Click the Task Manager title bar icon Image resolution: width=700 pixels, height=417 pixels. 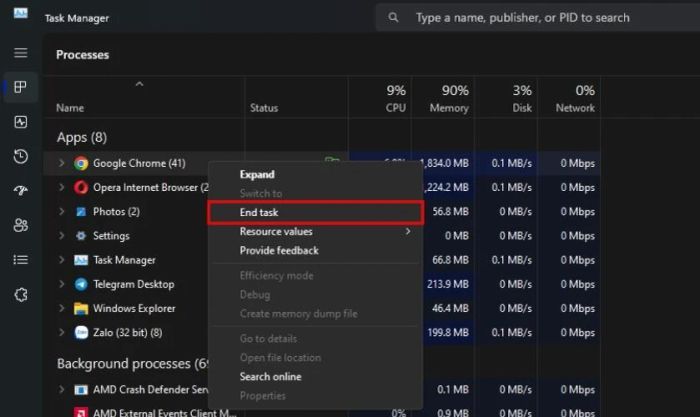point(21,14)
